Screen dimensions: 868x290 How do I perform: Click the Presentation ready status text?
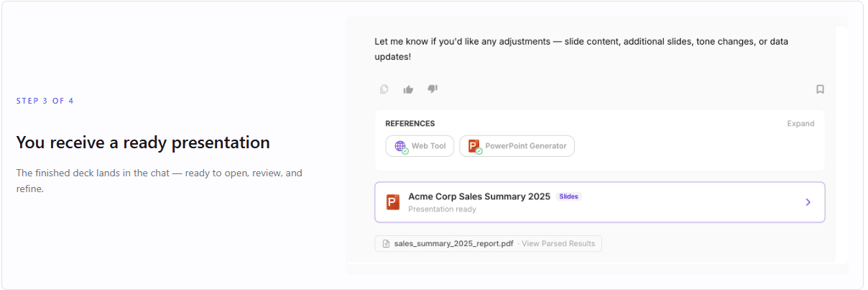click(x=442, y=209)
